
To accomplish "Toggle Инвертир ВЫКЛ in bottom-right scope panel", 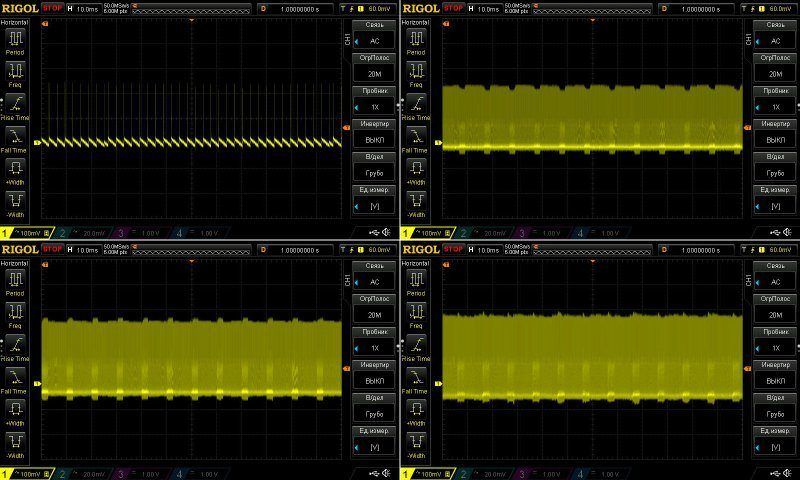I will [774, 373].
